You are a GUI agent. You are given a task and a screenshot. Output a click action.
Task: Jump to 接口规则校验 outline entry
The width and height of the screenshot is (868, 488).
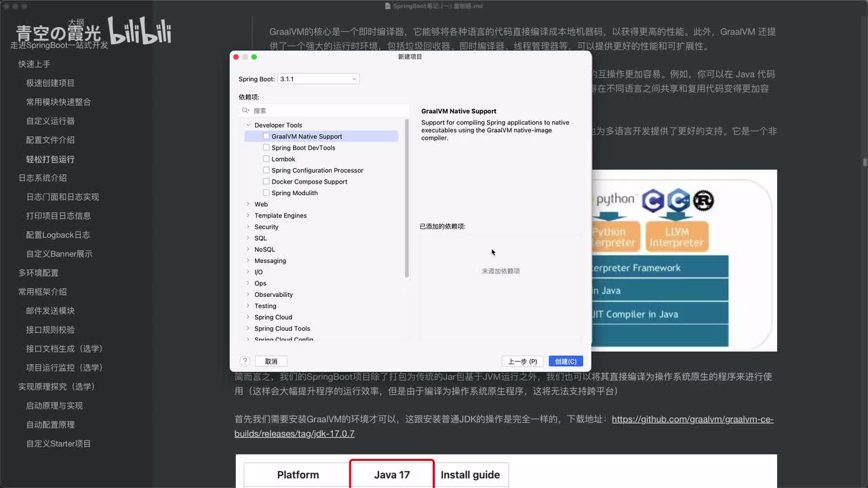coord(50,329)
